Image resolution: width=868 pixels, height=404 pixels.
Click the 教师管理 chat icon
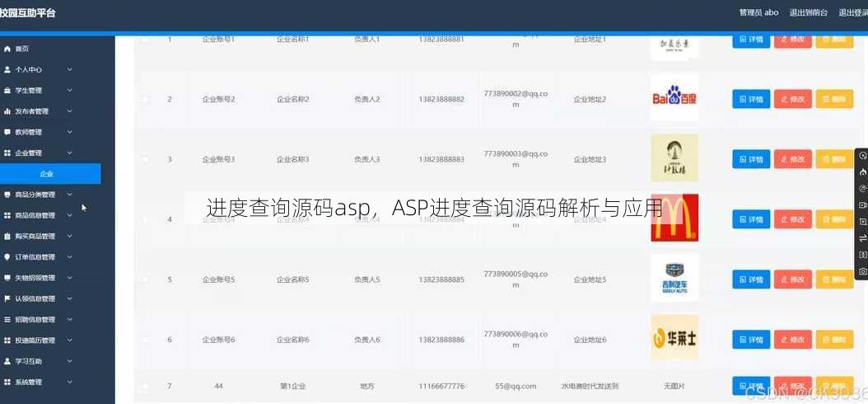click(x=7, y=132)
